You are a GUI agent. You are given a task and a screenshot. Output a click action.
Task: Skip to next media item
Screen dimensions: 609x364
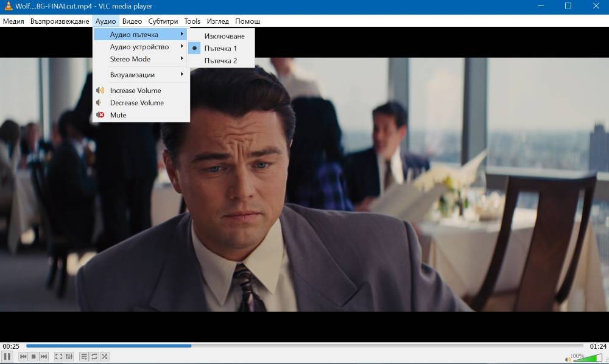43,356
